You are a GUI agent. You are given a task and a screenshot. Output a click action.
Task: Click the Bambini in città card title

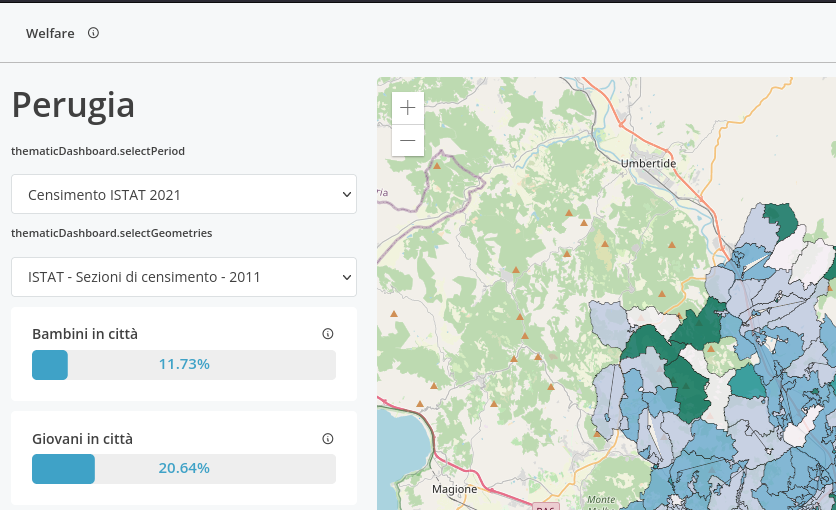point(85,334)
